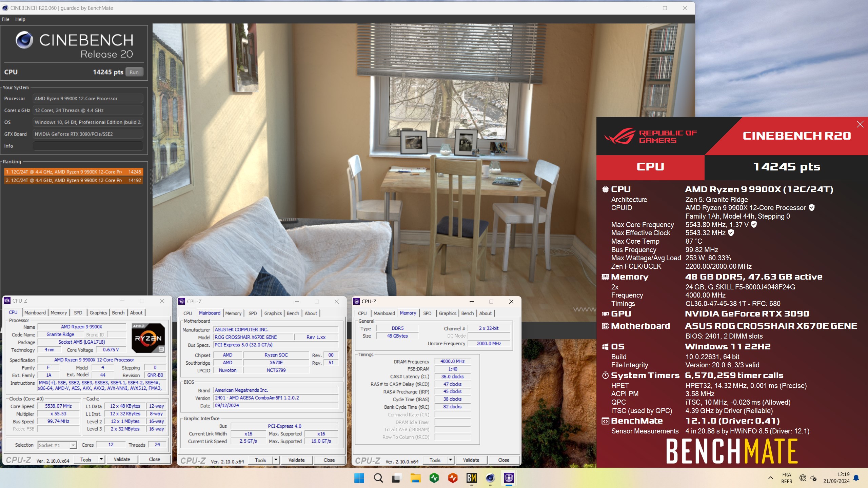Click DRAM Frequency value 4000.0 MHz
This screenshot has width=868, height=488.
pos(453,361)
